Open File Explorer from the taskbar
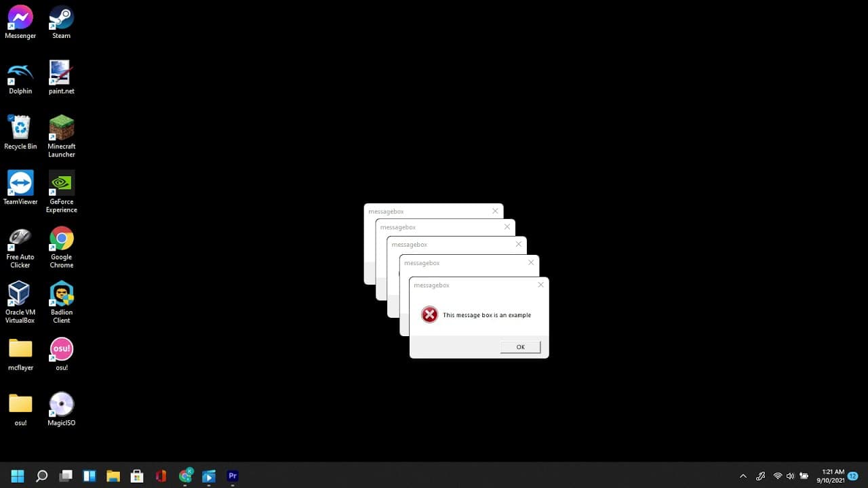The image size is (868, 488). click(x=113, y=476)
